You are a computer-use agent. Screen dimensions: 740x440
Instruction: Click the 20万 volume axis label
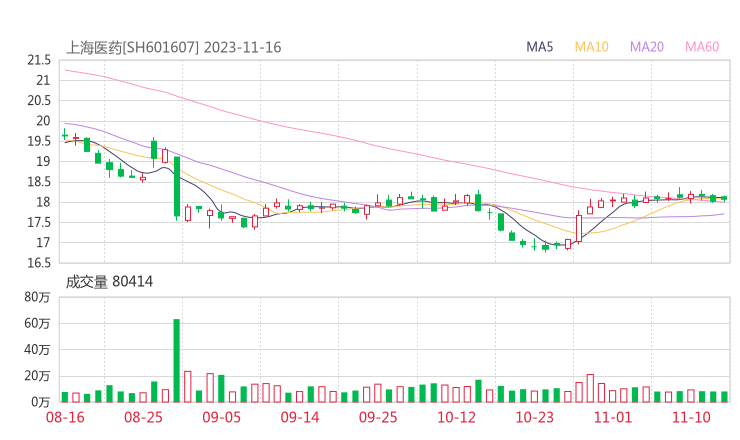[37, 376]
